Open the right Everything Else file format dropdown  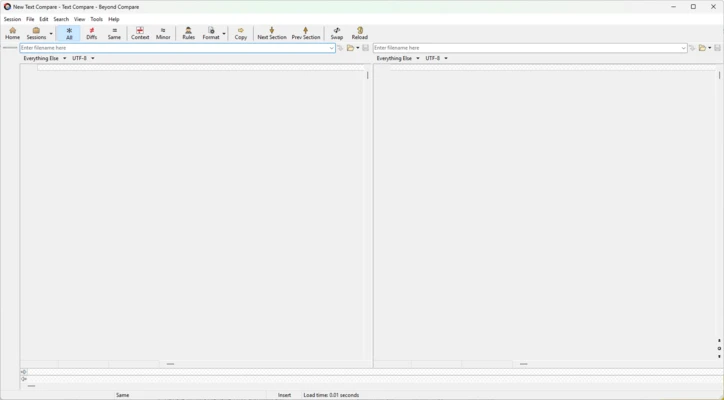point(398,59)
